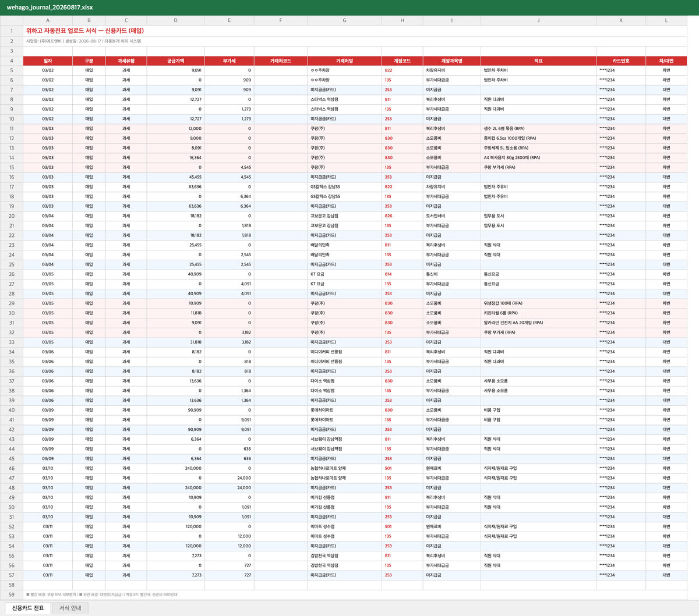The height and width of the screenshot is (616, 699).
Task: Select column H header
Action: coord(402,20)
